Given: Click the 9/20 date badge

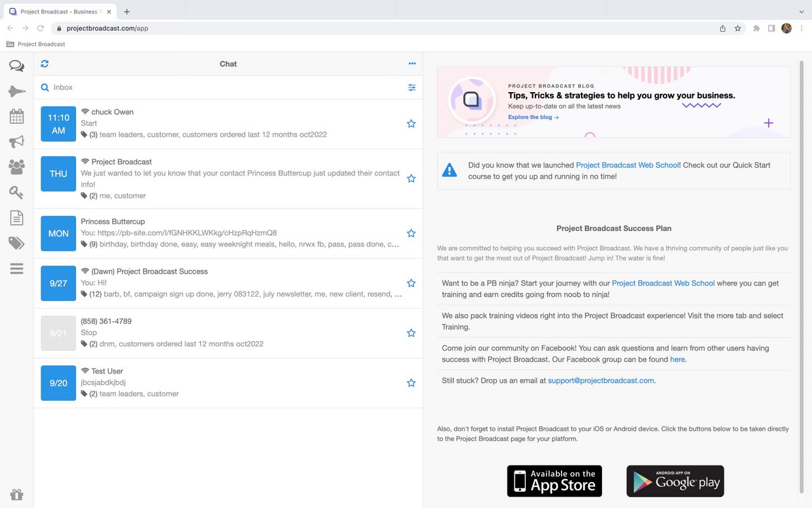Looking at the screenshot, I should click(x=58, y=383).
